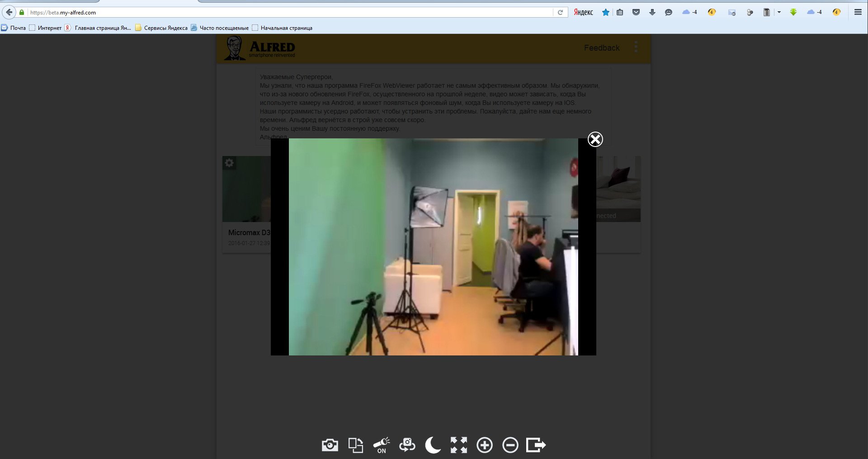This screenshot has width=868, height=459.
Task: Bookmark this page with the star icon
Action: tap(606, 12)
